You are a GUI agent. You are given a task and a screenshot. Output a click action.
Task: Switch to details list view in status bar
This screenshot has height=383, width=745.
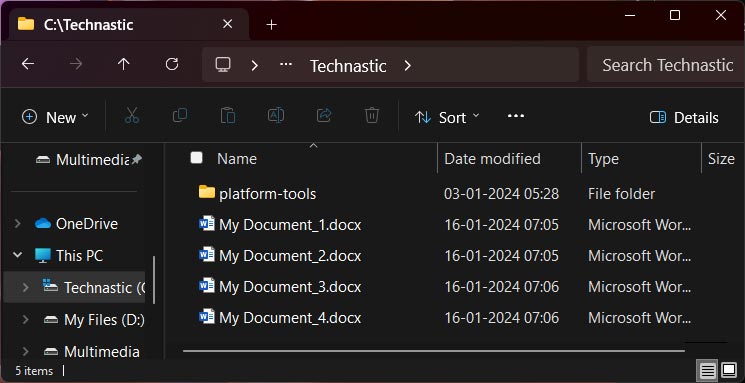pos(708,370)
